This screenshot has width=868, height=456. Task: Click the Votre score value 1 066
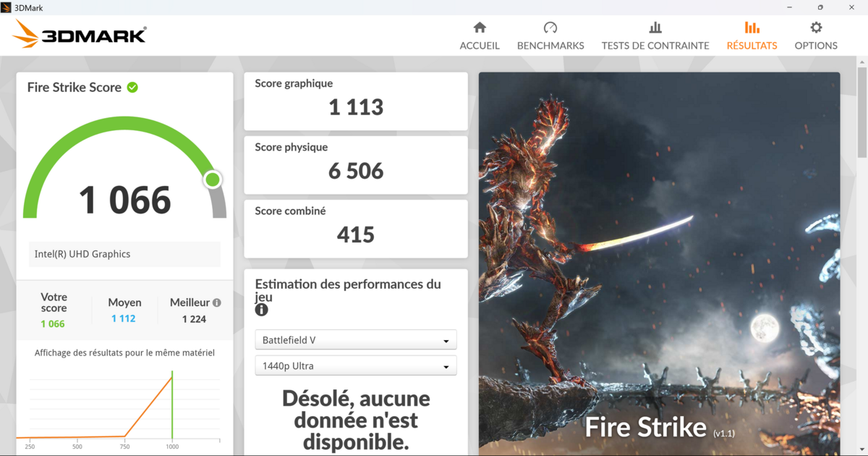click(x=53, y=324)
